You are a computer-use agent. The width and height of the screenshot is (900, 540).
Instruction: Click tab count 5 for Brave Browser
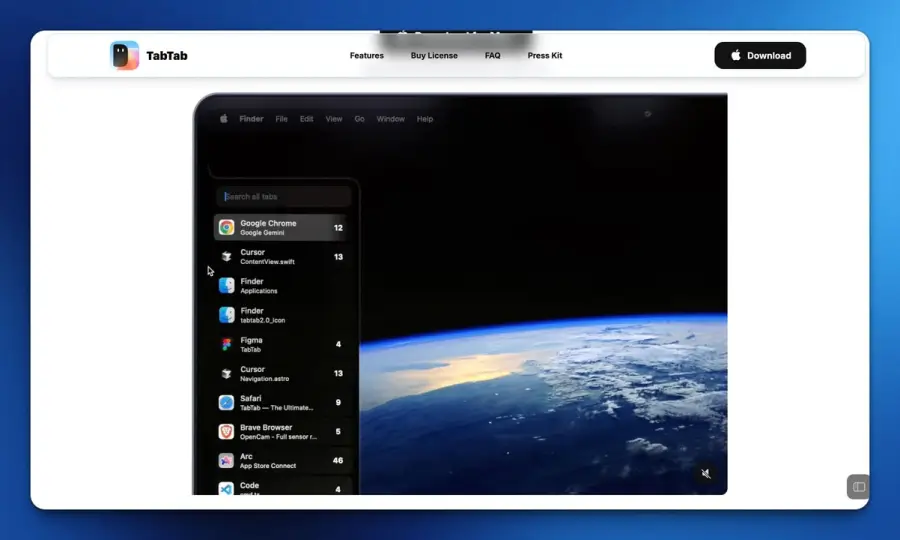(x=338, y=432)
